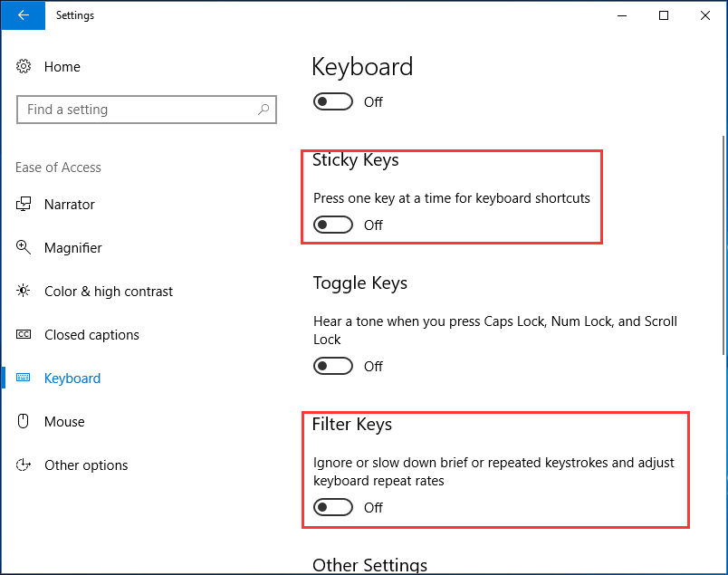Viewport: 728px width, 575px height.
Task: Enable the Sticky Keys toggle
Action: tap(333, 225)
